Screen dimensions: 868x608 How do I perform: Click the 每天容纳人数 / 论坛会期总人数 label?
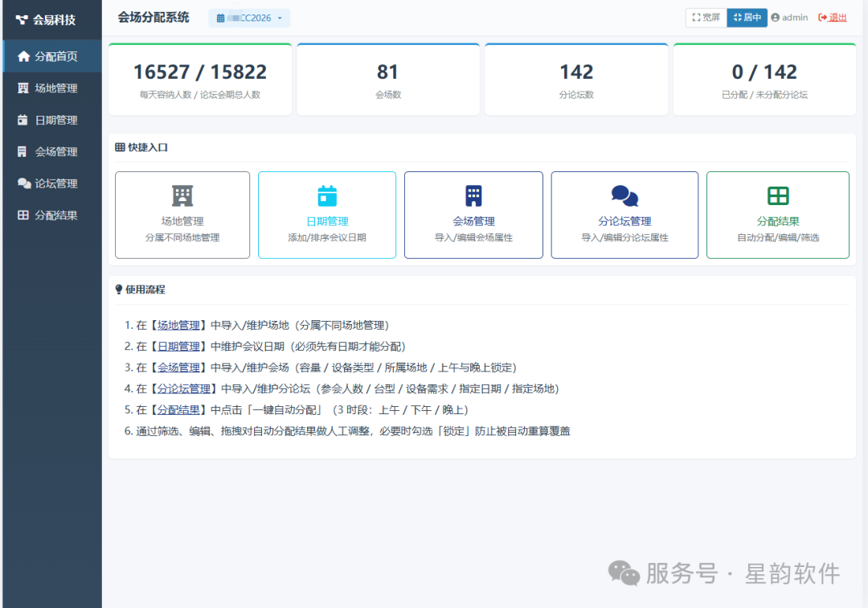(200, 95)
